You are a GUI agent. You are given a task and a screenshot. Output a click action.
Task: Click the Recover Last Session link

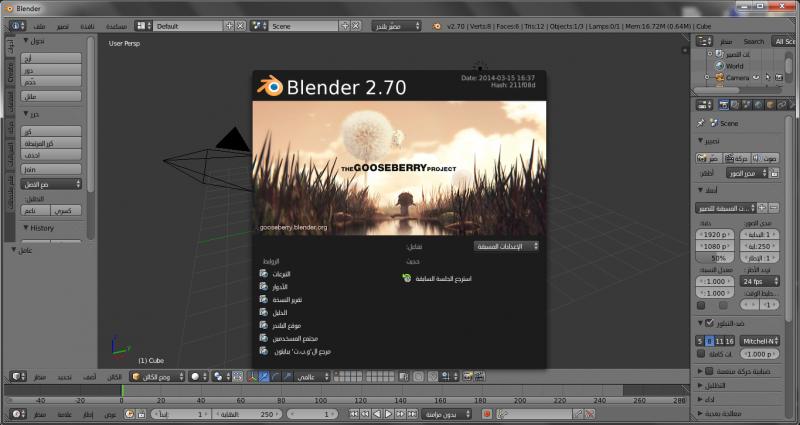443,279
